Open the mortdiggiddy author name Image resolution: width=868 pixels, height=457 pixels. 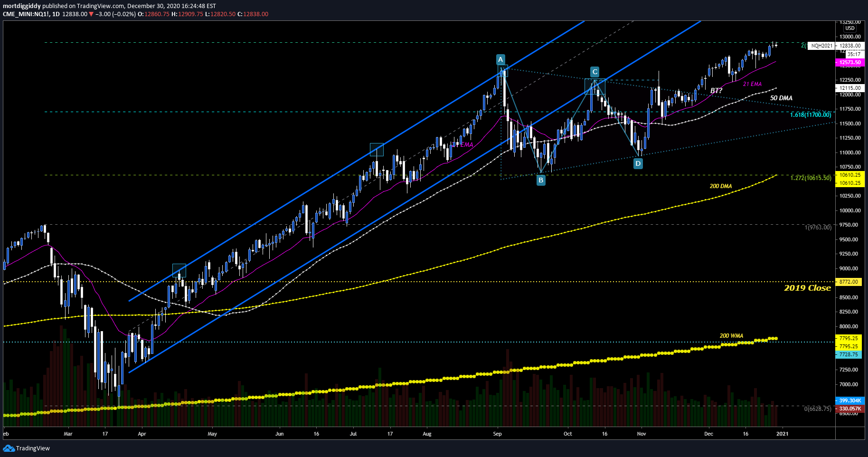pyautogui.click(x=22, y=6)
